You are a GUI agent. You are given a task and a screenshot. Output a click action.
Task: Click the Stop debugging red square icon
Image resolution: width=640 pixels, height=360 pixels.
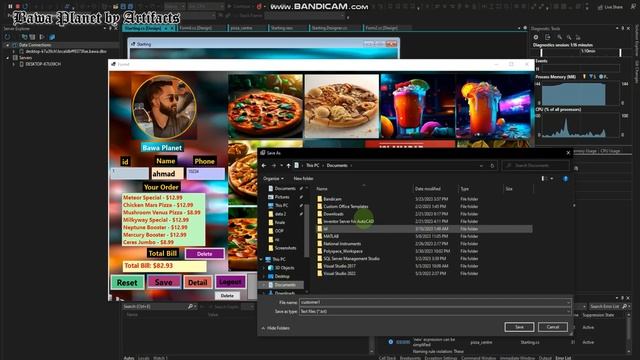point(18,7)
